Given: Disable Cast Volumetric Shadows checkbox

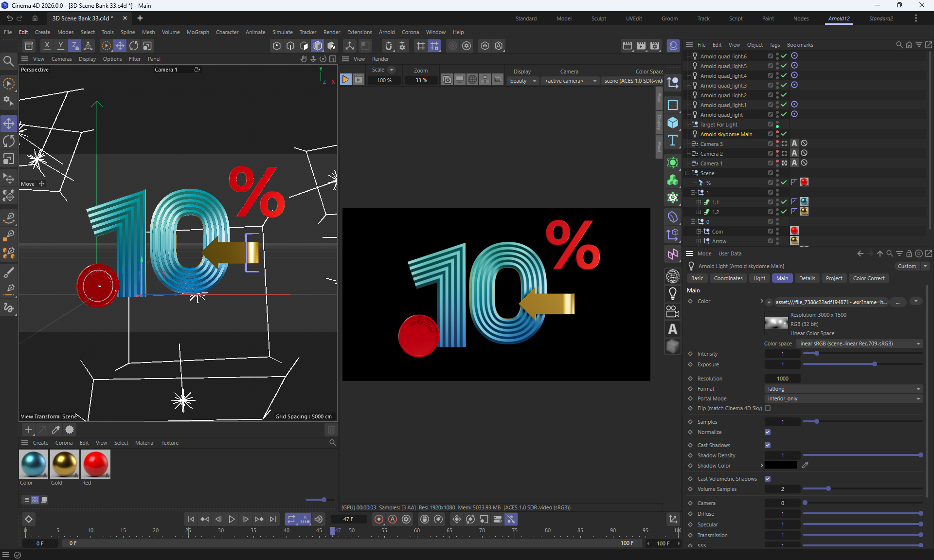Looking at the screenshot, I should point(768,479).
